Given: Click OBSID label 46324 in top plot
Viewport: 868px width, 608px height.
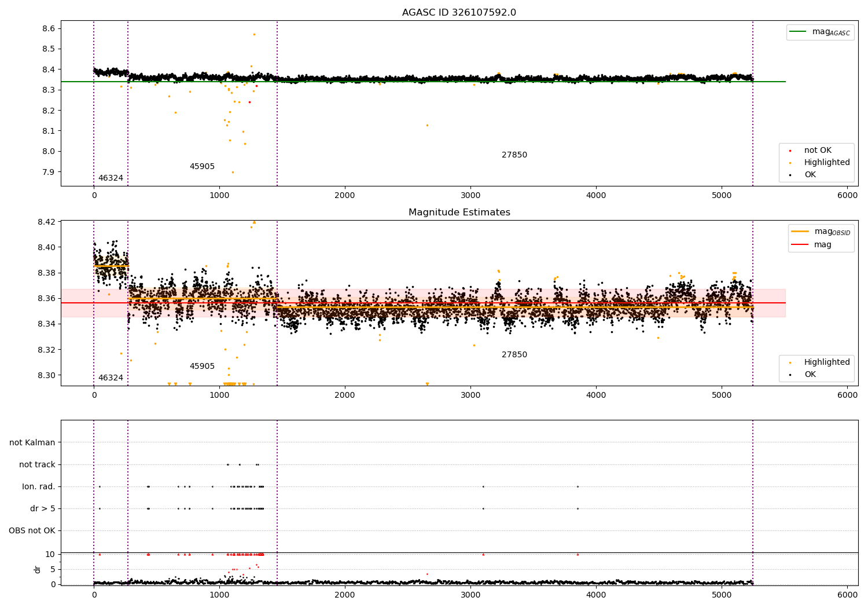Looking at the screenshot, I should pos(111,178).
